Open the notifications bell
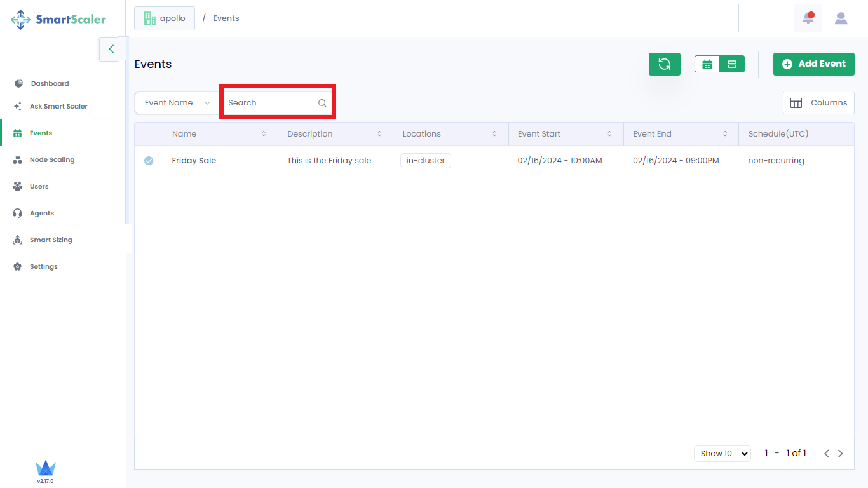Screen dimensions: 868x488 pos(808,18)
